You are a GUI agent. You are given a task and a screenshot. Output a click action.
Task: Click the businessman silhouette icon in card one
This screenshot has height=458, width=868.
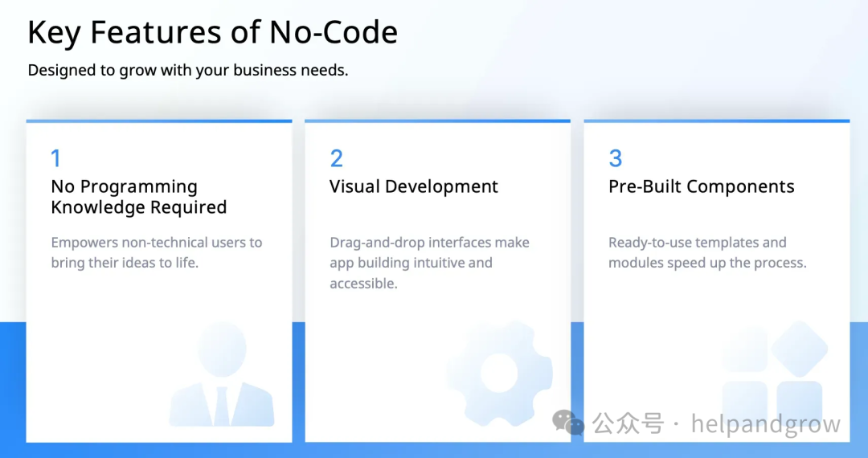222,376
